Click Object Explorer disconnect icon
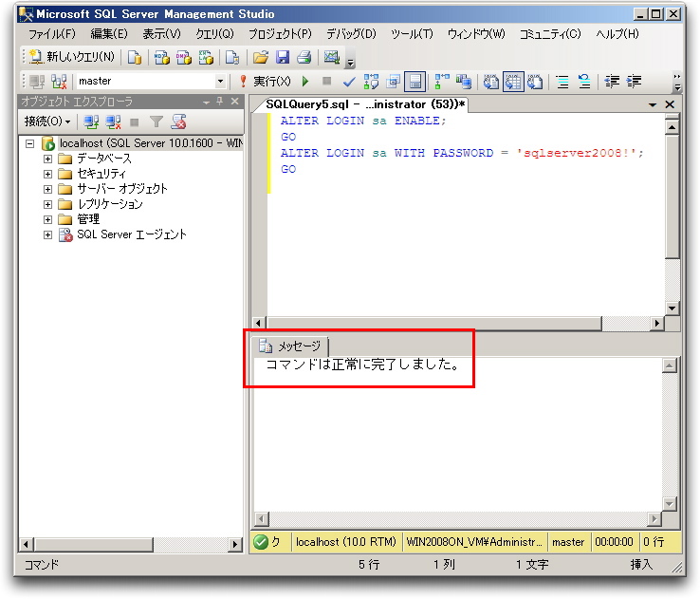The height and width of the screenshot is (599, 700). pos(113,122)
